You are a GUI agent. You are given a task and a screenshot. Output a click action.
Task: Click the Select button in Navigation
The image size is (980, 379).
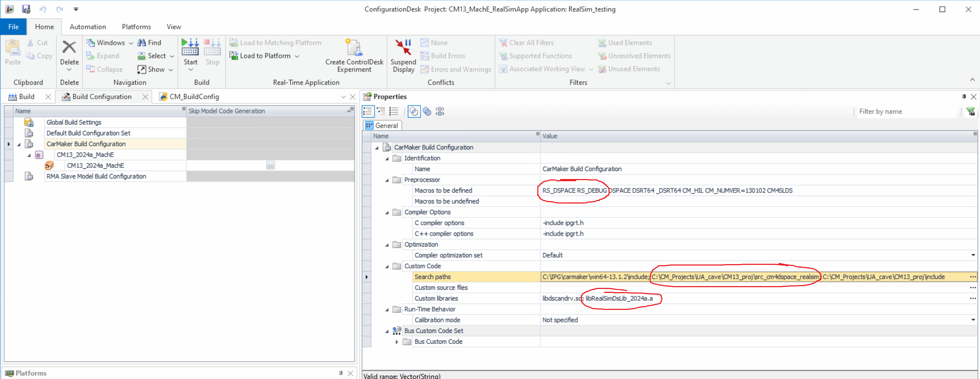[155, 56]
